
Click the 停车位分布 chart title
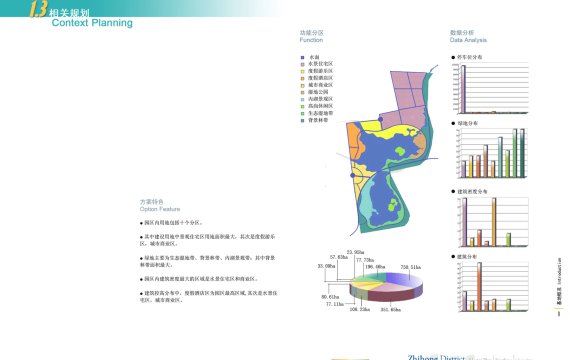click(x=469, y=57)
